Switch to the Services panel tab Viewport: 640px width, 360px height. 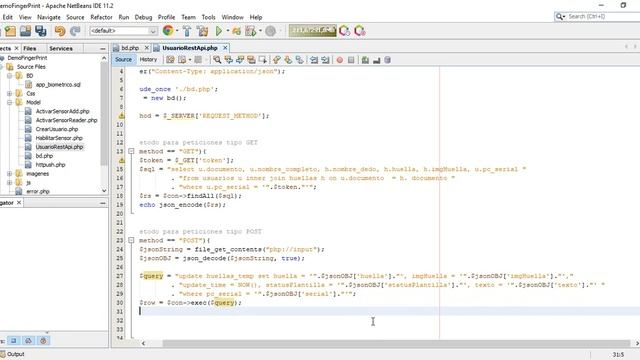(x=61, y=48)
